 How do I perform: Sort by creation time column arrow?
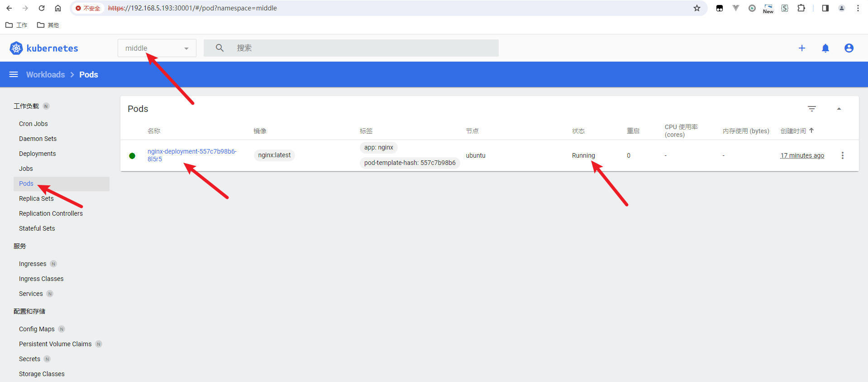coord(812,131)
